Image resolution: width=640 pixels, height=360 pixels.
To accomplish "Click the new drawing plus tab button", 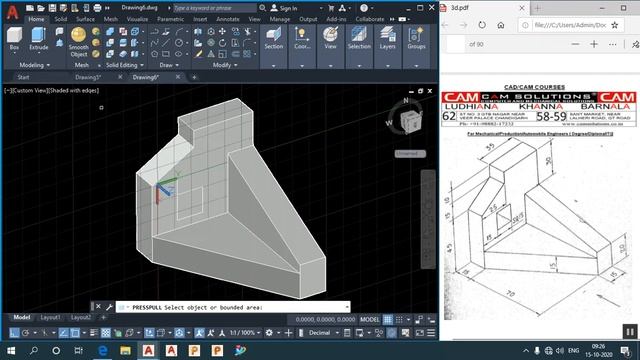I will (x=194, y=77).
